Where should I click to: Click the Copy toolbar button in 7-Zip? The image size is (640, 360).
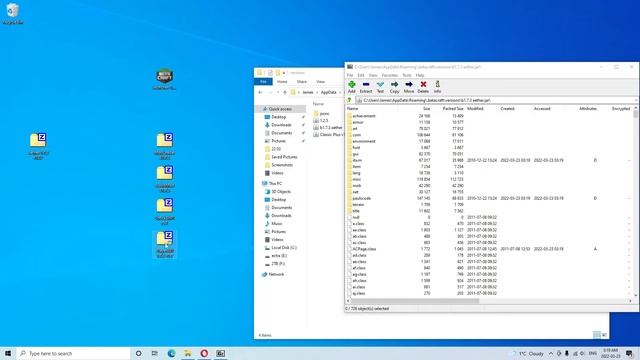394,87
